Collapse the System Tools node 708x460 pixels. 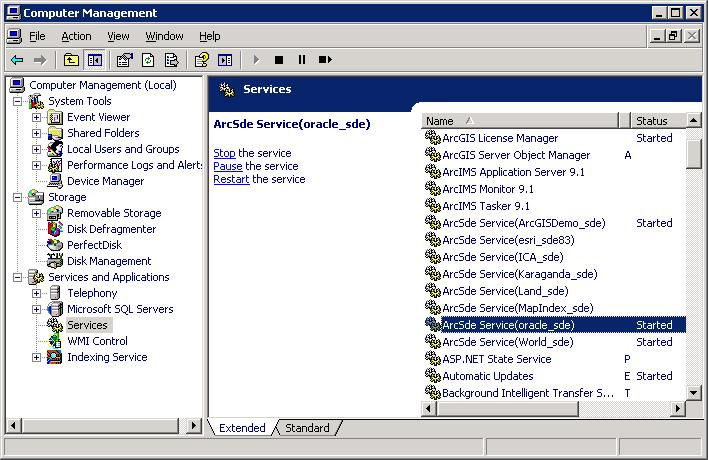(17, 101)
